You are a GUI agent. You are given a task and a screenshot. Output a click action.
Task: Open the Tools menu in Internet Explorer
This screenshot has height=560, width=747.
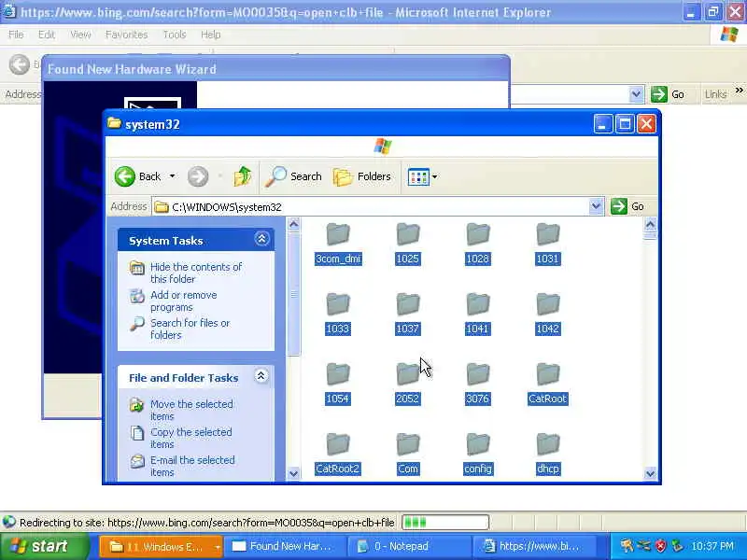(x=175, y=35)
